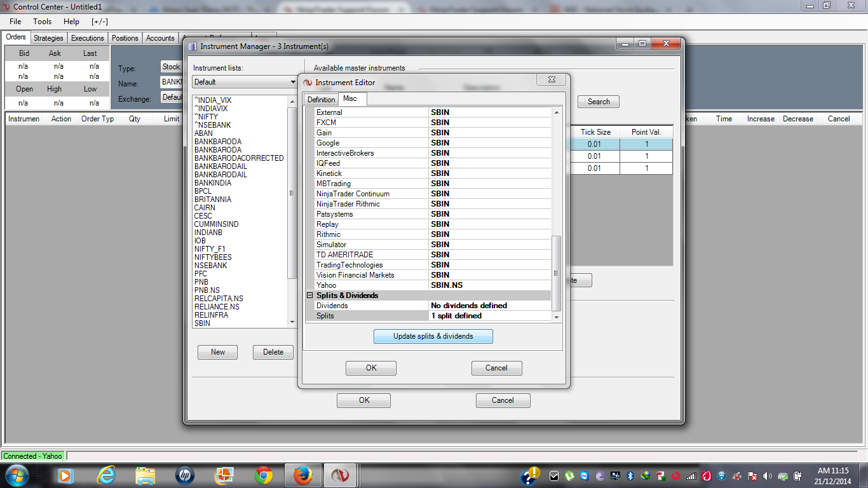Image resolution: width=868 pixels, height=488 pixels.
Task: Open the Help menu
Action: click(x=71, y=22)
